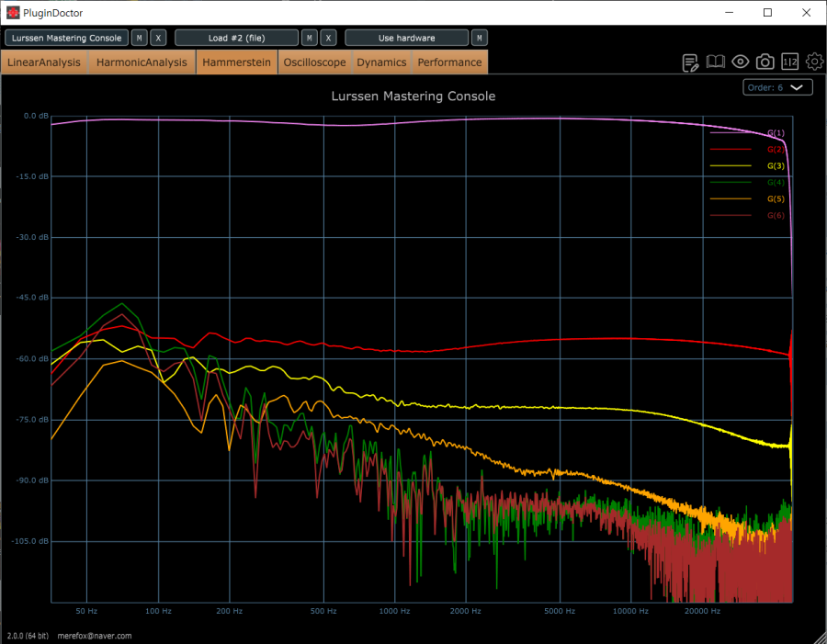Take a snapshot with camera icon
The image size is (827, 644).
click(x=765, y=62)
